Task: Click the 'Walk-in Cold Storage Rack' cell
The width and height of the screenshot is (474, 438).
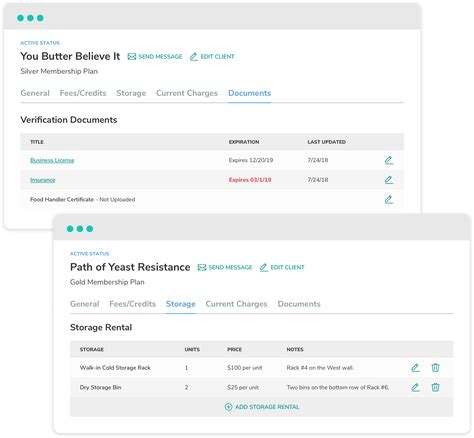Action: pyautogui.click(x=115, y=368)
